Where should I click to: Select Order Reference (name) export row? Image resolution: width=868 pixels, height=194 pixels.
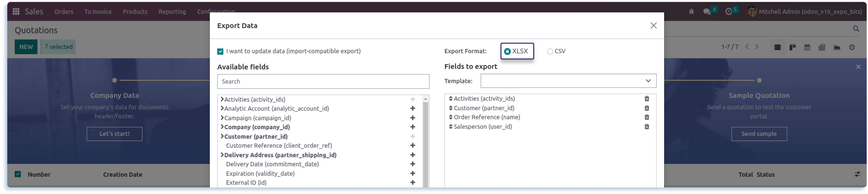pyautogui.click(x=487, y=117)
